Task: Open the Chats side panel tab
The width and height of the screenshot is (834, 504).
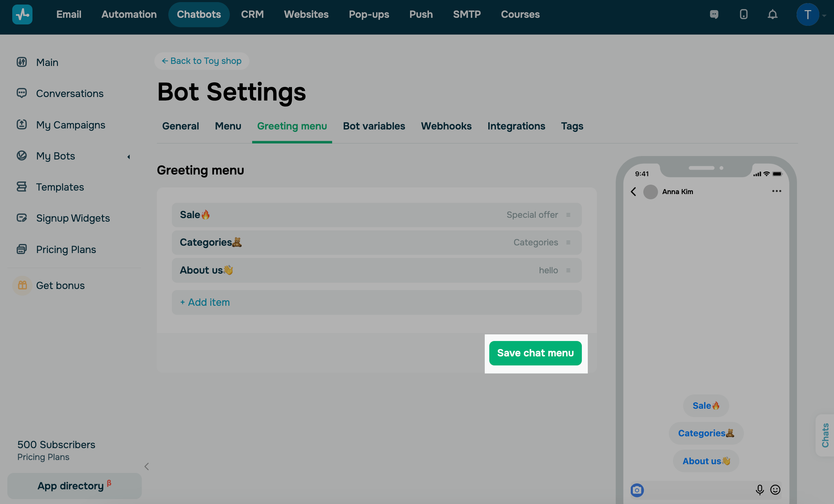Action: pos(825,435)
